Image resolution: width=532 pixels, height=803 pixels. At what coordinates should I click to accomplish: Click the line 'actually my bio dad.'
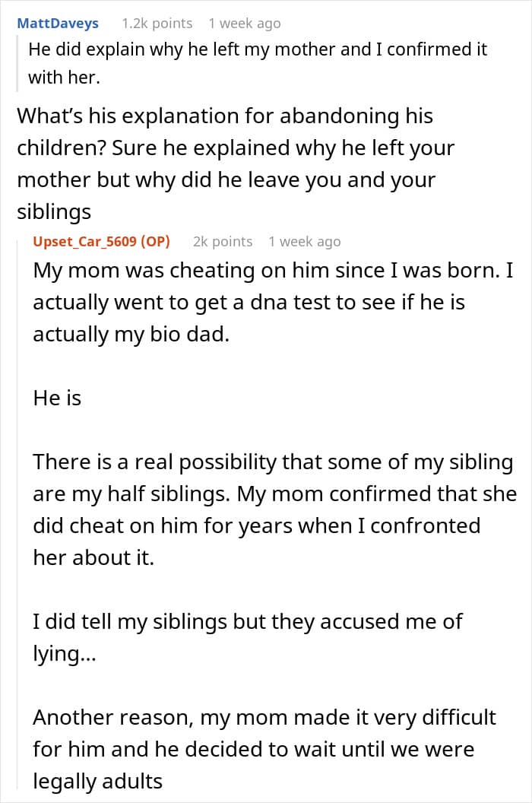[x=130, y=334]
